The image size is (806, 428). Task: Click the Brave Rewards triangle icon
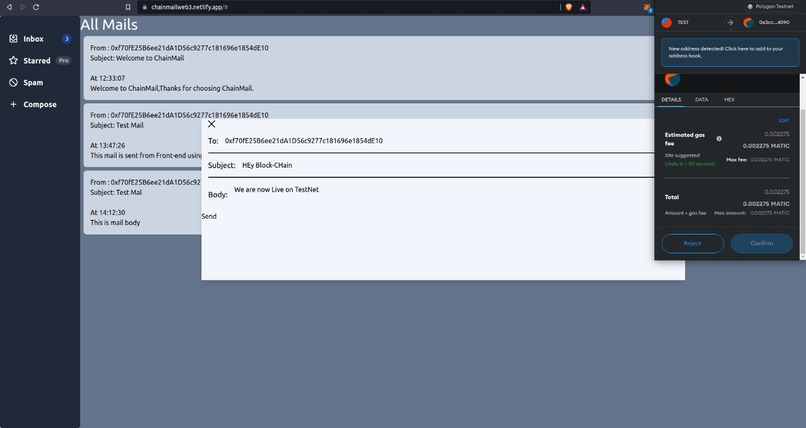583,7
